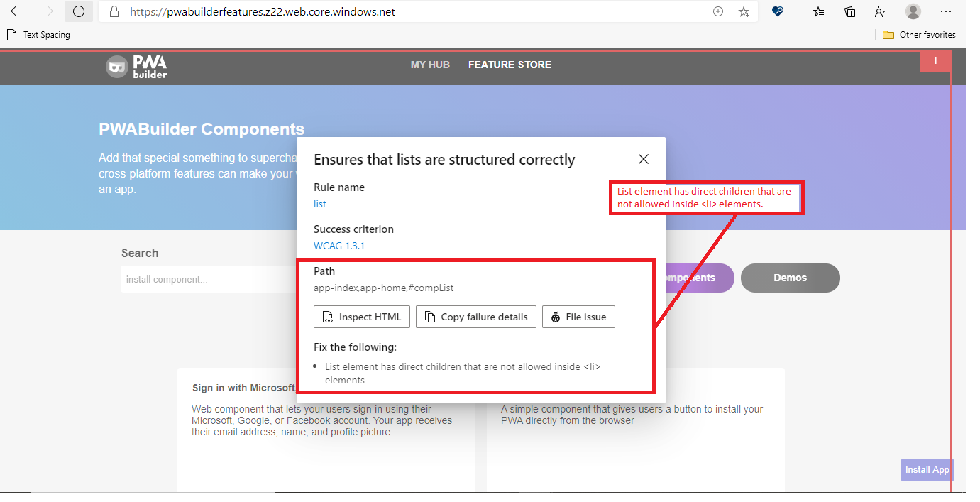Viewport: 980px width, 502px height.
Task: Click the Demos button
Action: [790, 278]
